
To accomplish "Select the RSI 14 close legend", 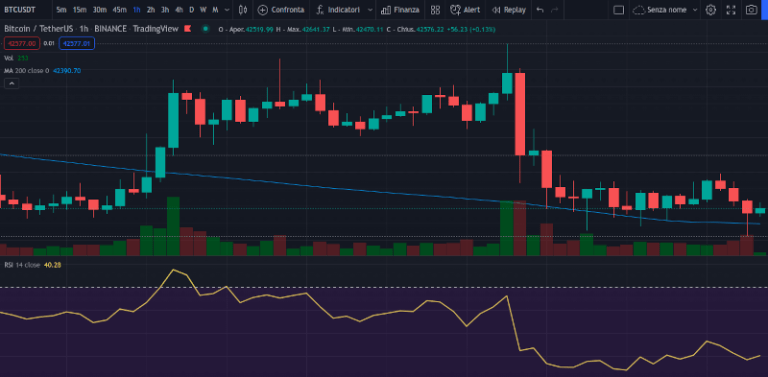I will coord(23,265).
